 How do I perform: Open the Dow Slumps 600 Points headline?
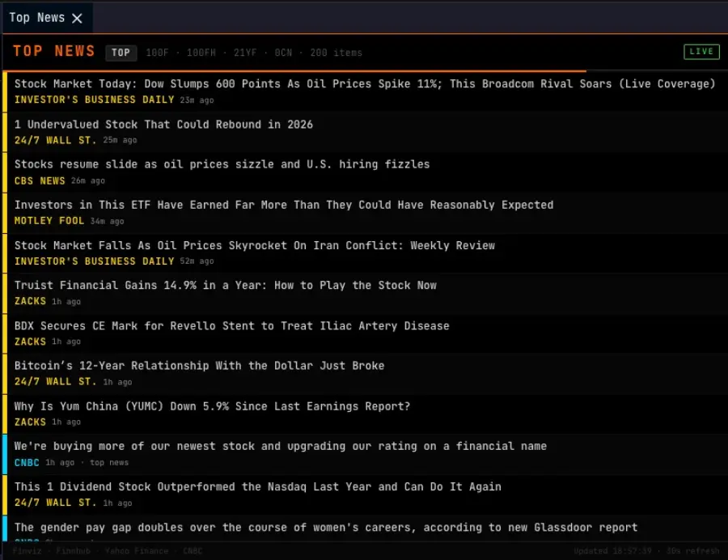click(364, 83)
